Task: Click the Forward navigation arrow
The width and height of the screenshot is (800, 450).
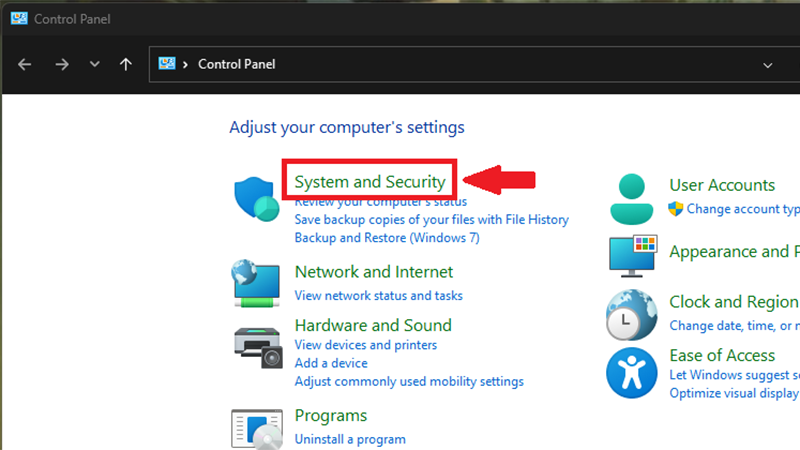Action: pyautogui.click(x=62, y=64)
